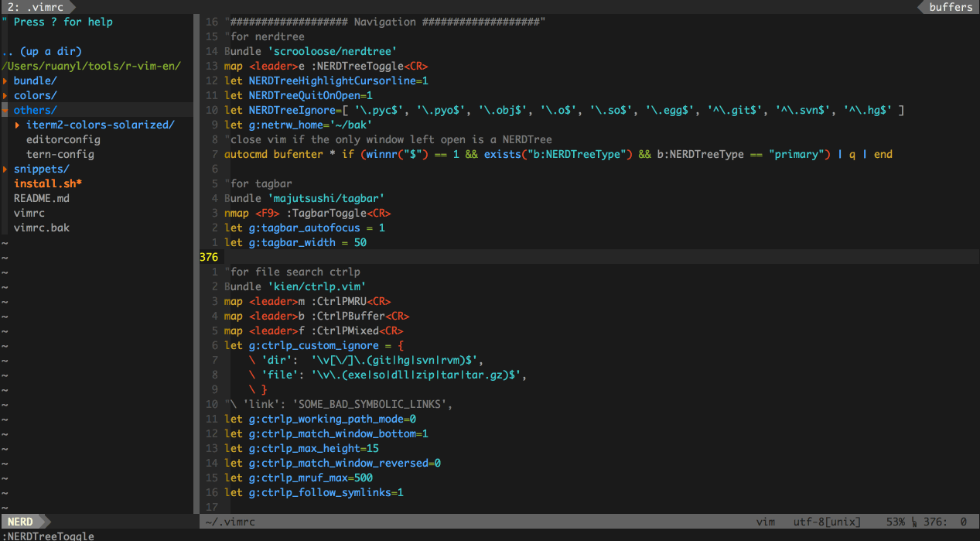Screen dimensions: 980x541
Task: Expand the bundle/ folder arrow
Action: tap(5, 80)
